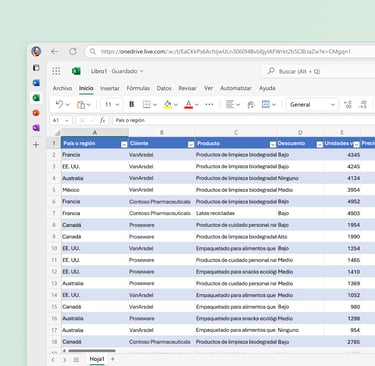Open Name Box dropdown arrow
Screen dimensions: 375x366
click(x=67, y=120)
